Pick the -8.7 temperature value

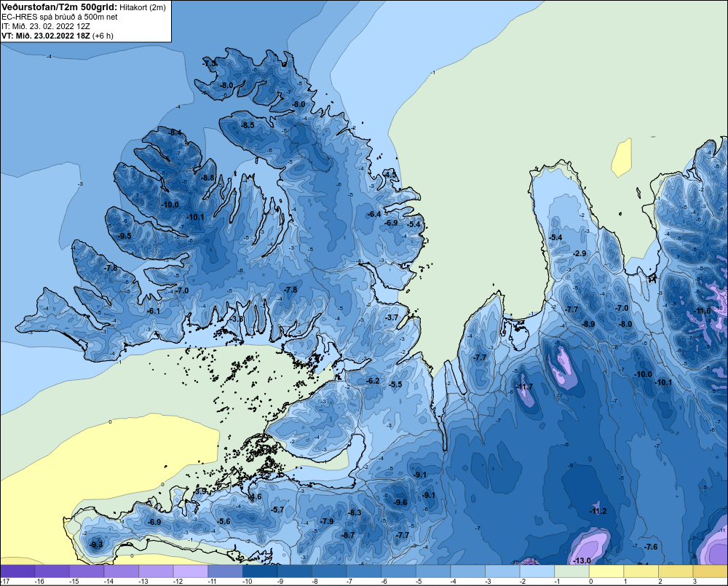(x=348, y=535)
